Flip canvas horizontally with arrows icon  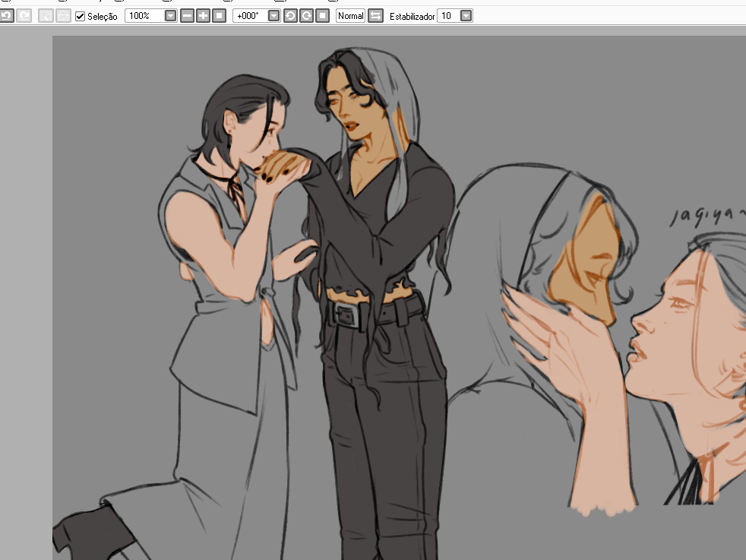pos(375,16)
